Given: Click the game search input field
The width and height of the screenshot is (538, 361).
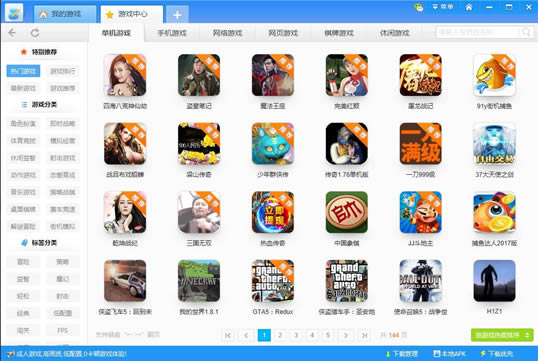Looking at the screenshot, I should pyautogui.click(x=478, y=32).
